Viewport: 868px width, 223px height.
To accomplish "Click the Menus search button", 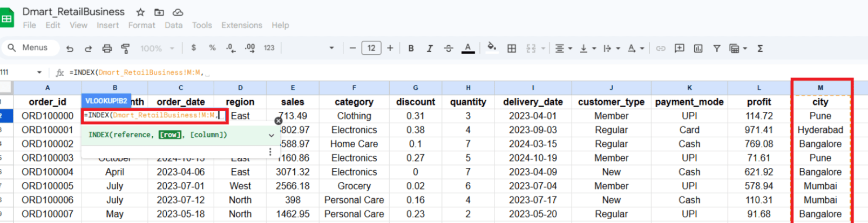I will click(x=28, y=48).
